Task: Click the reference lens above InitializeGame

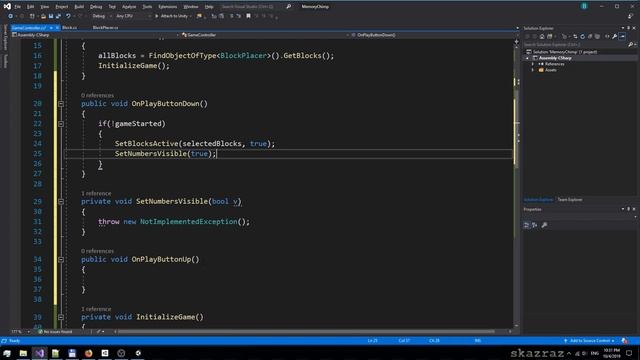Action: (96, 309)
